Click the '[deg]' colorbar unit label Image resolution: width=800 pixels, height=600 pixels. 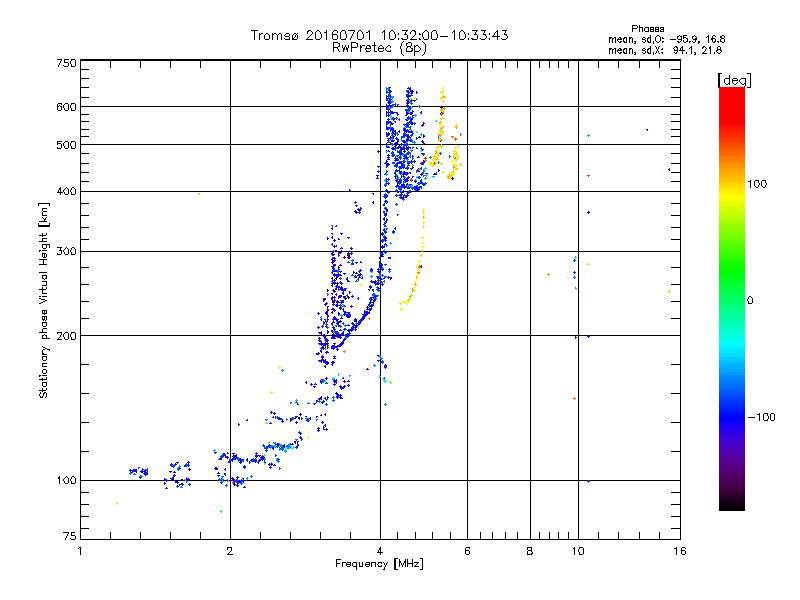point(734,80)
